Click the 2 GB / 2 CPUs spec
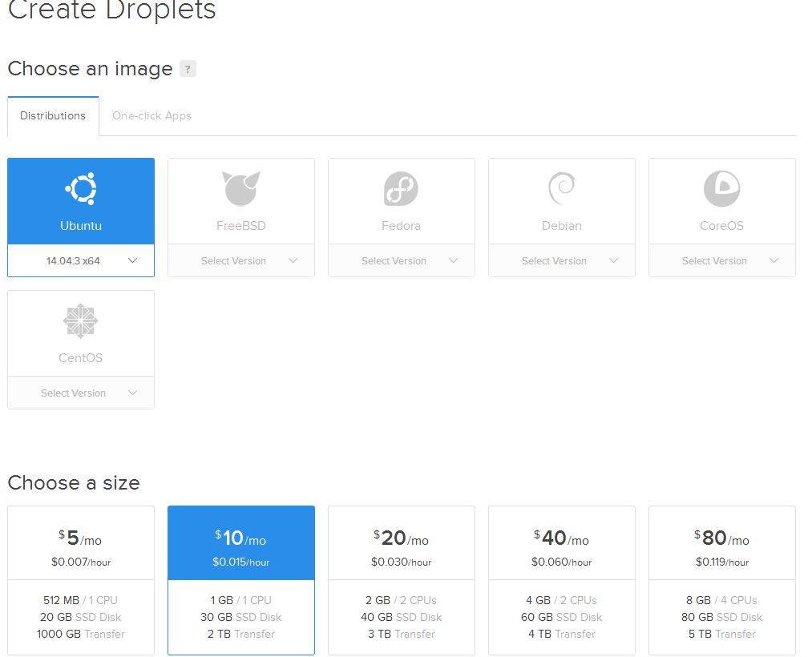 click(x=401, y=600)
